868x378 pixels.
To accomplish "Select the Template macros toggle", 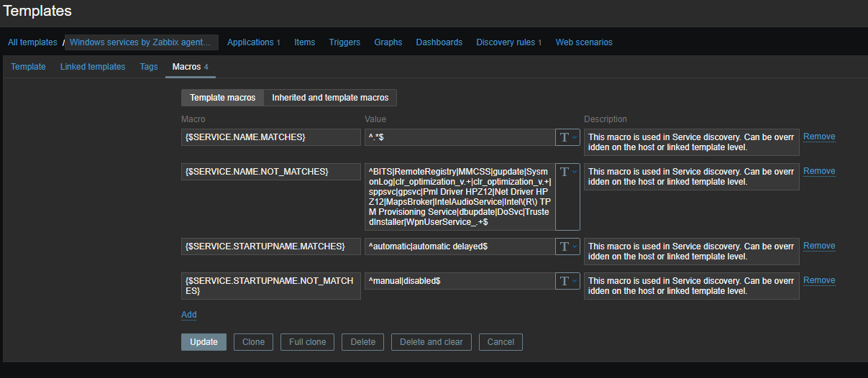I will [x=222, y=98].
